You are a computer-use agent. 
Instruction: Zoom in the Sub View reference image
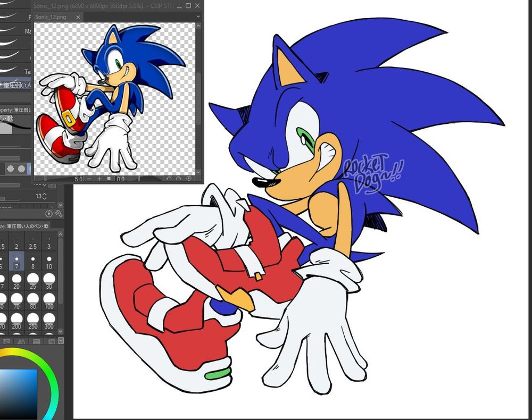click(x=99, y=179)
